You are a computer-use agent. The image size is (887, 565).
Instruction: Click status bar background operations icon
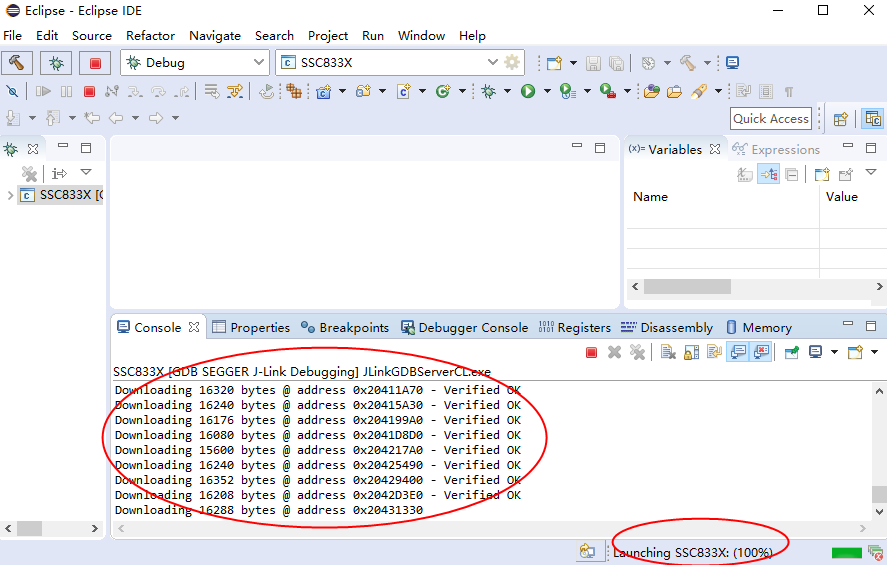[x=876, y=553]
